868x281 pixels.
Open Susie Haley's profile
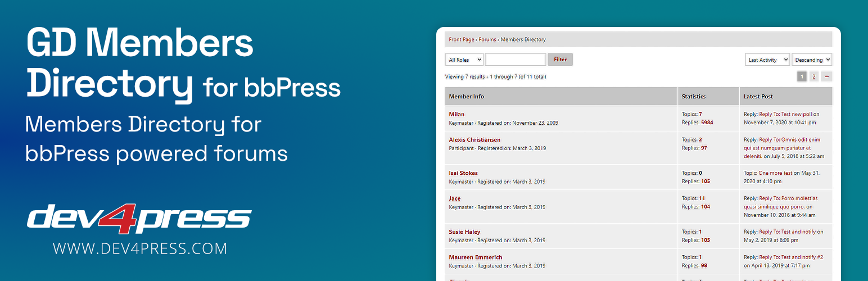[x=464, y=232]
